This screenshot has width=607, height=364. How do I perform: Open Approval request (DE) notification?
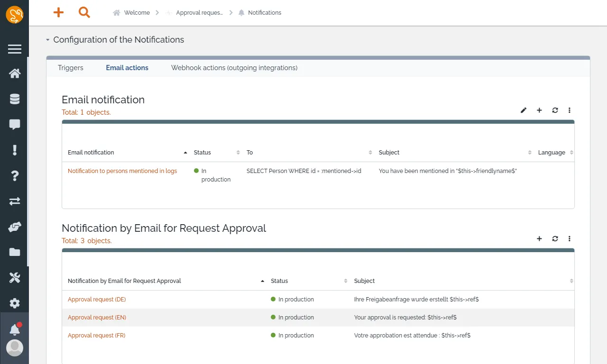(x=97, y=300)
